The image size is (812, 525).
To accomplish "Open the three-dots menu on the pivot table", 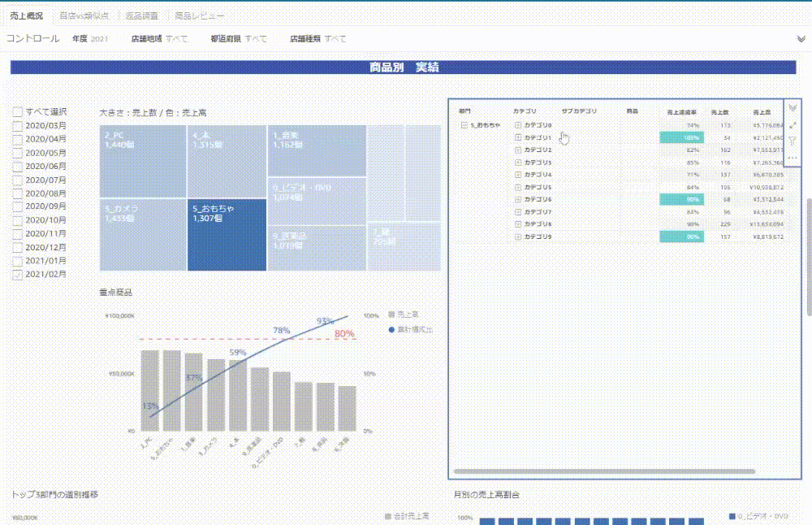I will coord(793,158).
